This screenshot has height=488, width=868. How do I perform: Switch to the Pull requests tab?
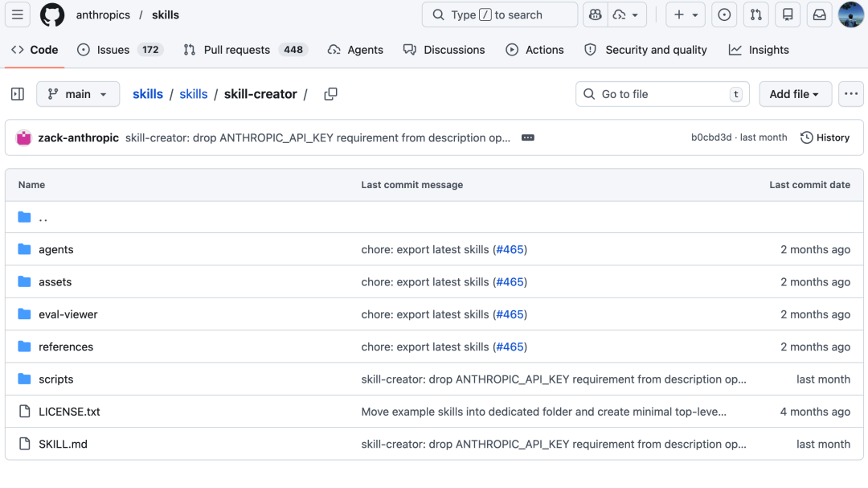(x=246, y=50)
